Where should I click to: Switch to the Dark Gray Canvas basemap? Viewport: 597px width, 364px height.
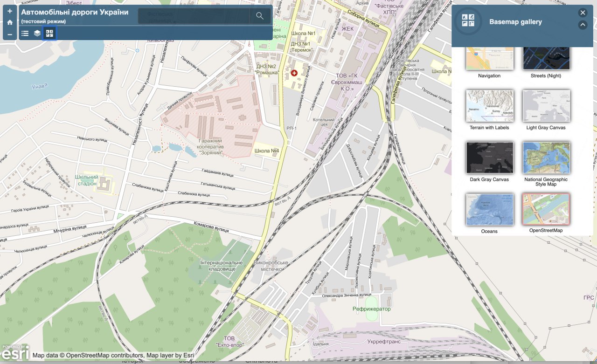(490, 158)
